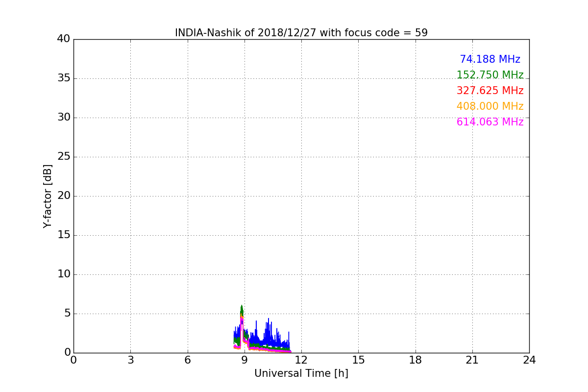The width and height of the screenshot is (588, 392).
Task: Click the y-axis tick label 25
Action: pos(64,157)
